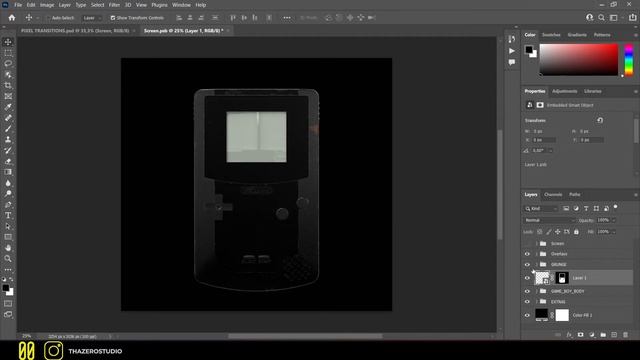
Task: Go to the Home screen icon
Action: (x=12, y=18)
